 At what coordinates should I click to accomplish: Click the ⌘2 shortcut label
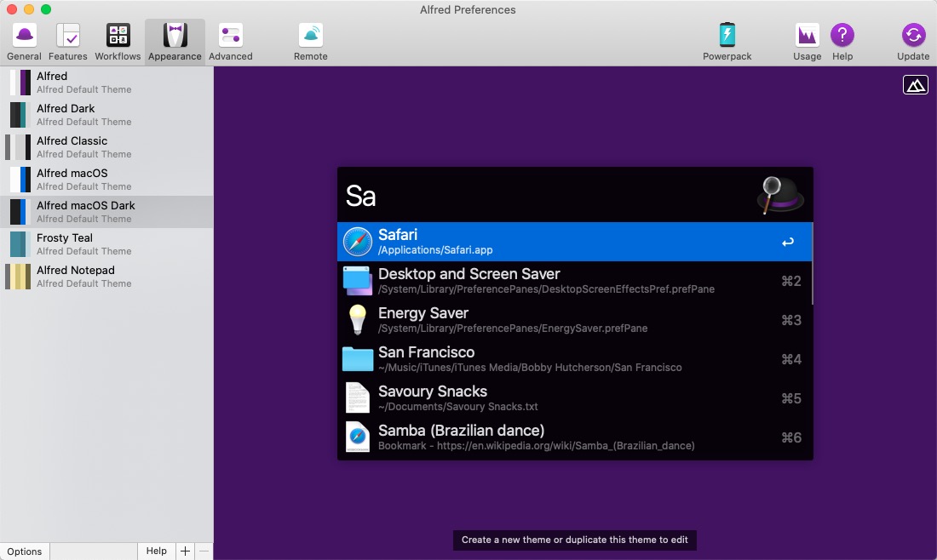(x=791, y=281)
